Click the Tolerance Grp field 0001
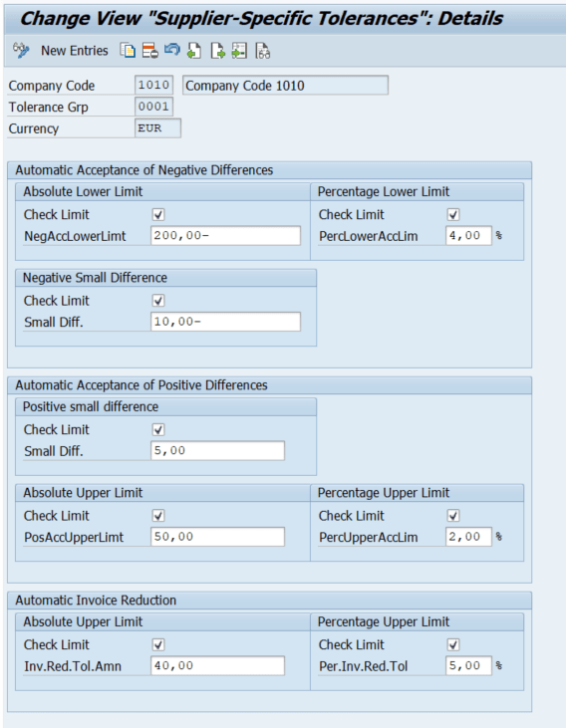566x728 pixels. (153, 107)
